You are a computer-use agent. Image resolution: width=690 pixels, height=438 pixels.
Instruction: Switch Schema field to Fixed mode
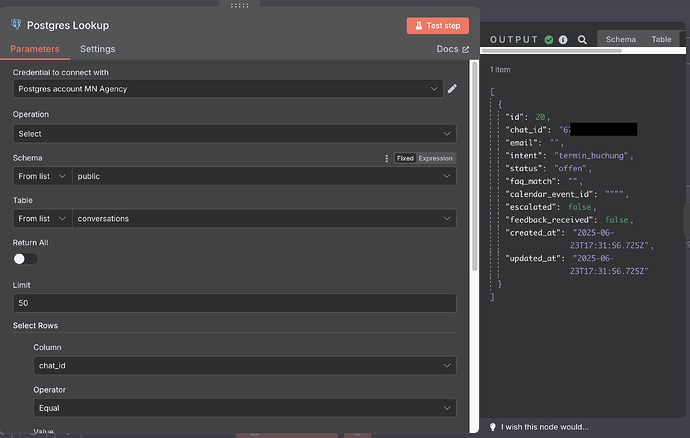pyautogui.click(x=405, y=158)
